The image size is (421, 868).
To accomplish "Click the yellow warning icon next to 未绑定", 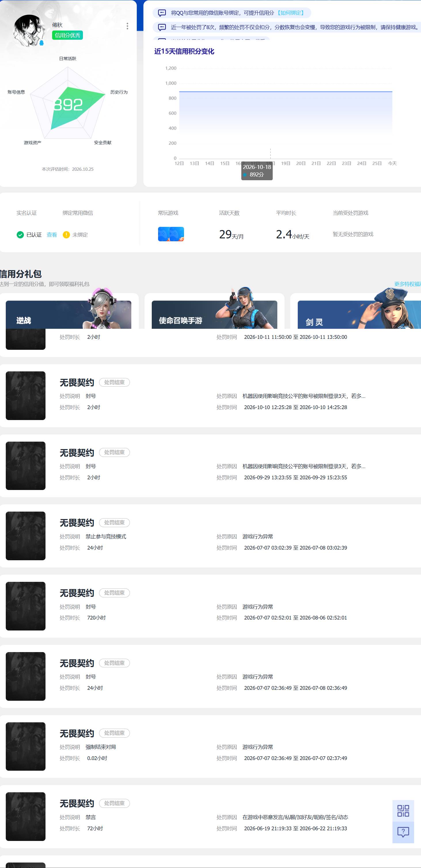I will coord(67,235).
